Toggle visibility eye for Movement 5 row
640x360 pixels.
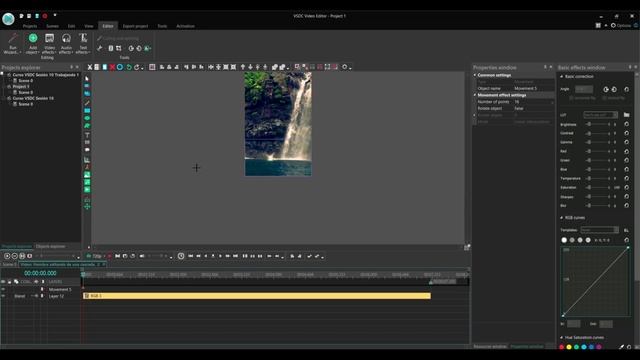pos(3,289)
